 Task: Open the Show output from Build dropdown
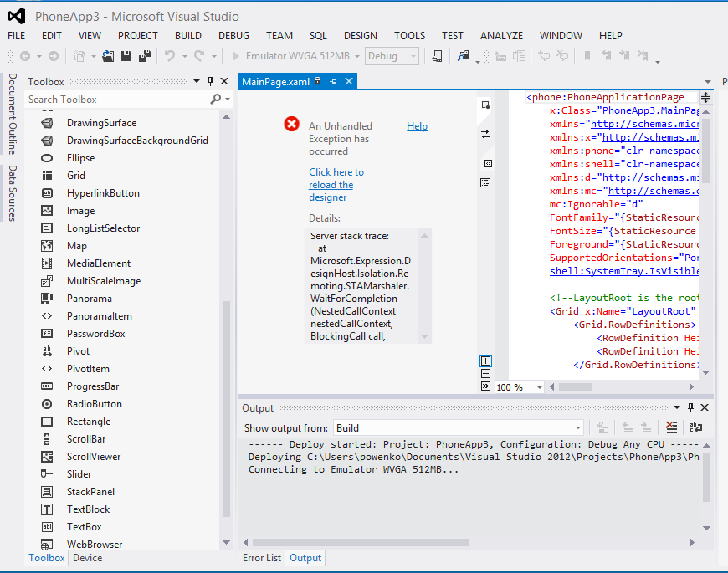(x=577, y=427)
